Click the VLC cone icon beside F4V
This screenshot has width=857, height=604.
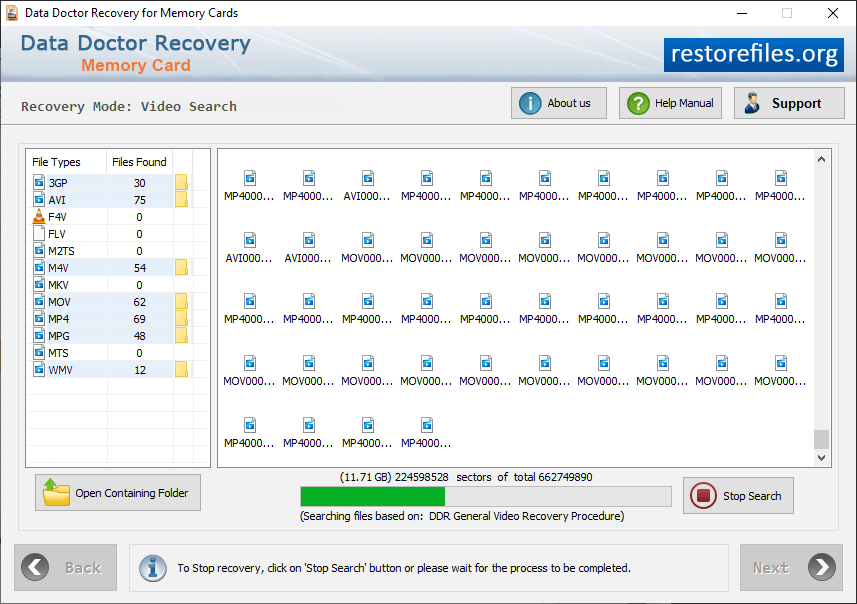pyautogui.click(x=39, y=216)
